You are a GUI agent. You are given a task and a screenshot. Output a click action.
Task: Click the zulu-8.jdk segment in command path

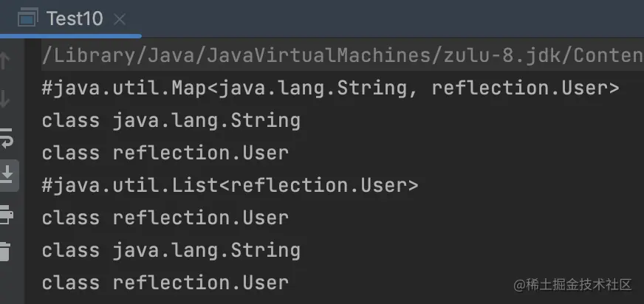[502, 56]
